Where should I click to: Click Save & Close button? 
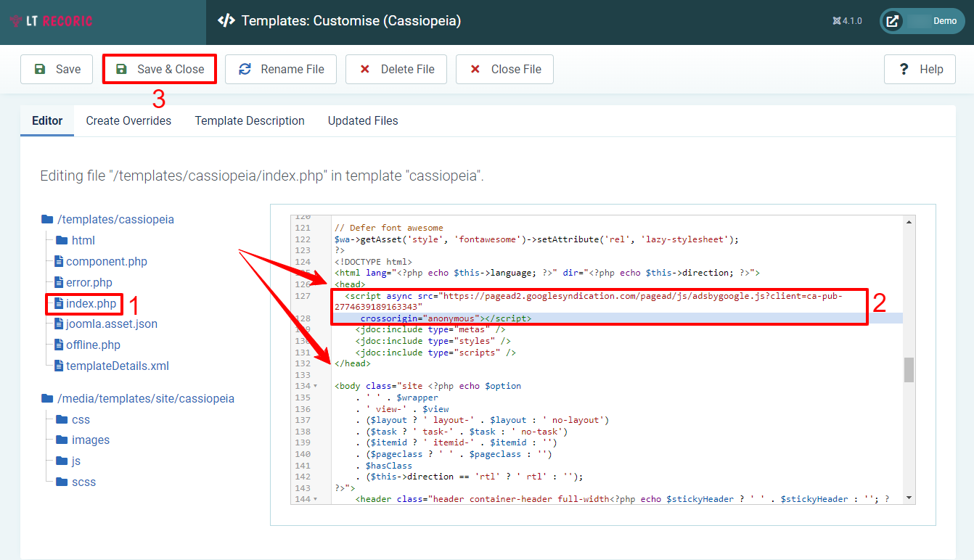pyautogui.click(x=160, y=69)
